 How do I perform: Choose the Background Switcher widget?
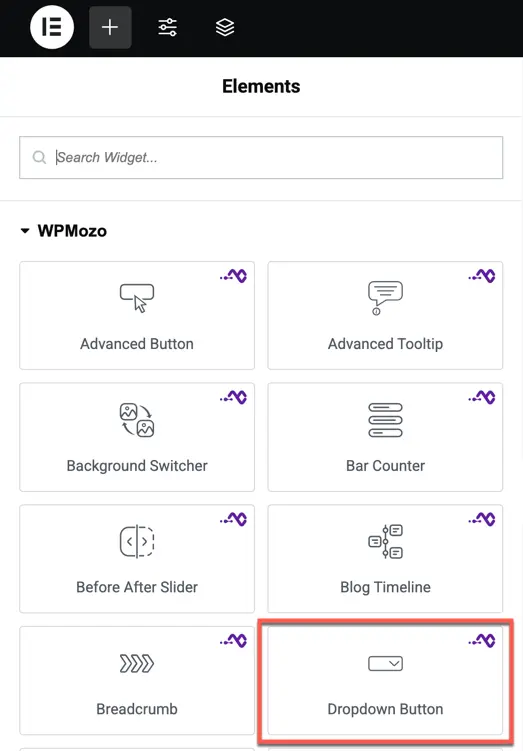[x=137, y=437]
